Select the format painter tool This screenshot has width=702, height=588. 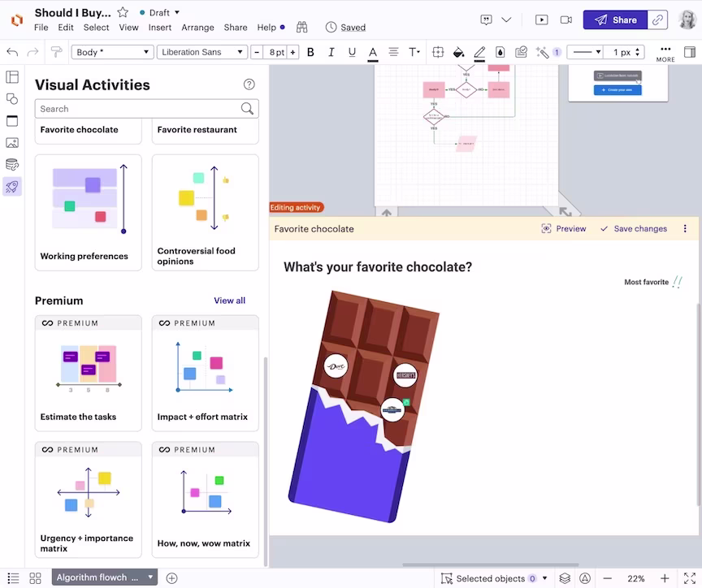pos(56,52)
